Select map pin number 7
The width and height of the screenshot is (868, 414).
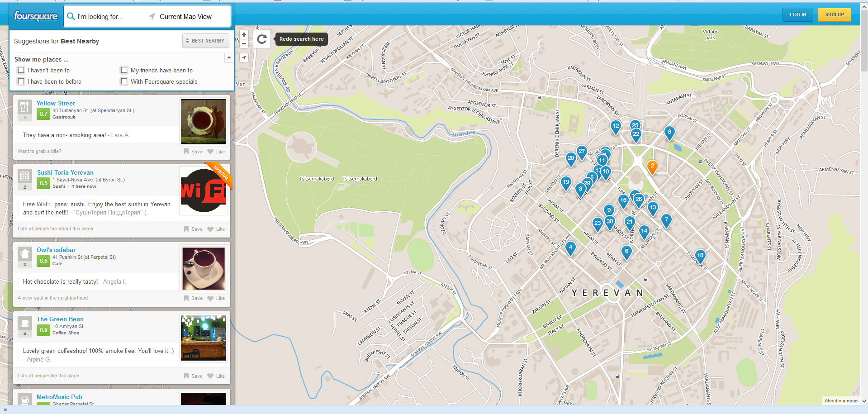[666, 221]
